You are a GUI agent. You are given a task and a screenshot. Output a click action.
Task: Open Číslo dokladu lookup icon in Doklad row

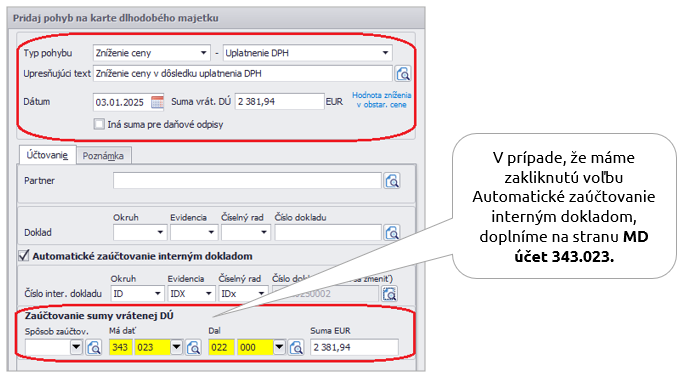point(392,232)
